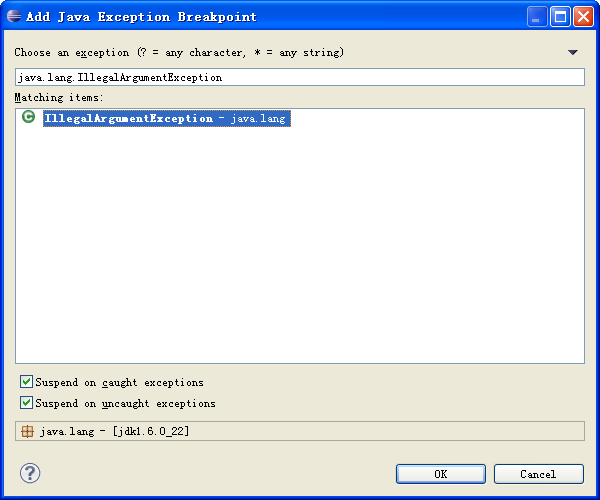This screenshot has height=500, width=600.
Task: Click the "Matching items:" label
Action: tap(59, 97)
